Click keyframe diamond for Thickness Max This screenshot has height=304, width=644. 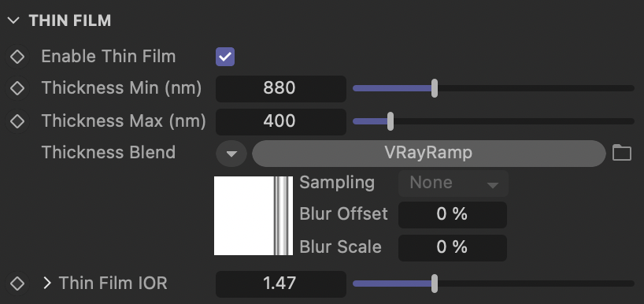click(x=17, y=121)
